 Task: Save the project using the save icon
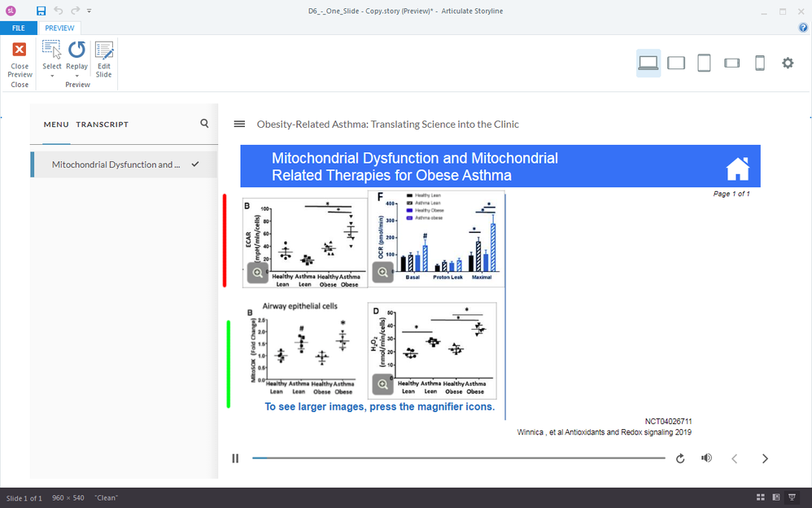41,11
